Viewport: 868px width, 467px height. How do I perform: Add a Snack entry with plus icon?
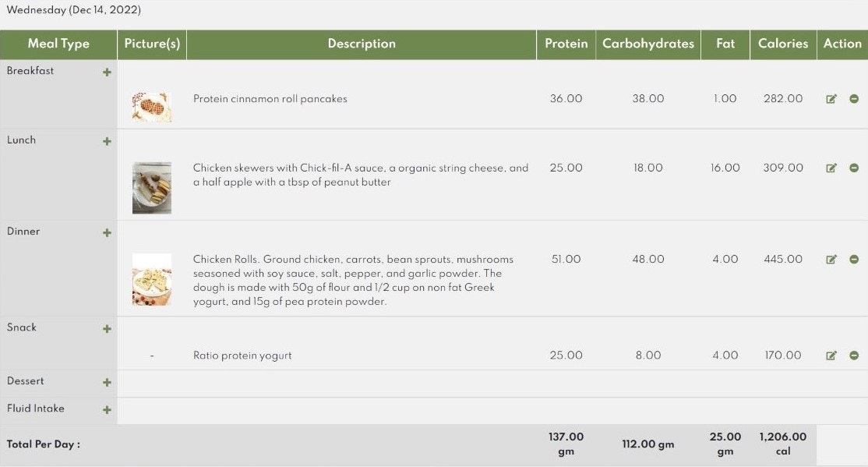pos(107,328)
